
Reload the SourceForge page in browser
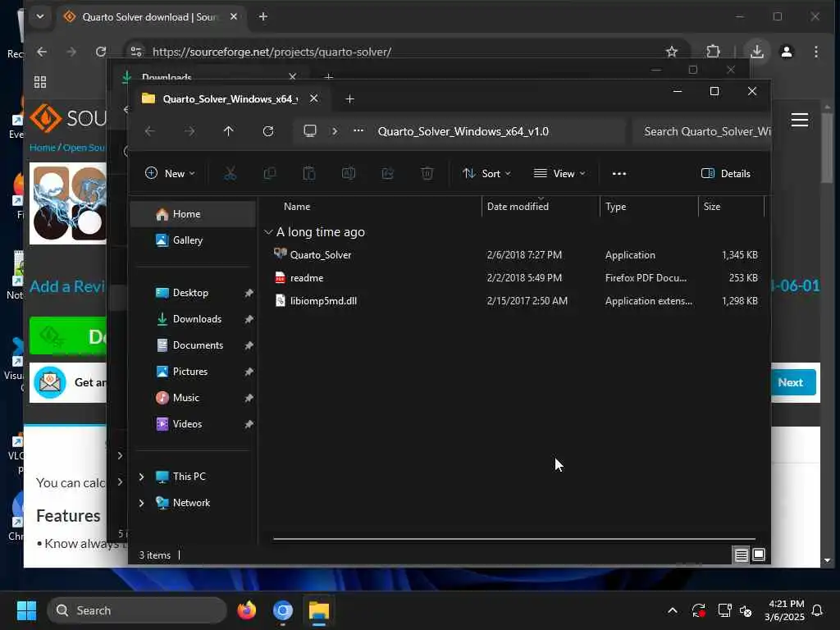pyautogui.click(x=101, y=52)
